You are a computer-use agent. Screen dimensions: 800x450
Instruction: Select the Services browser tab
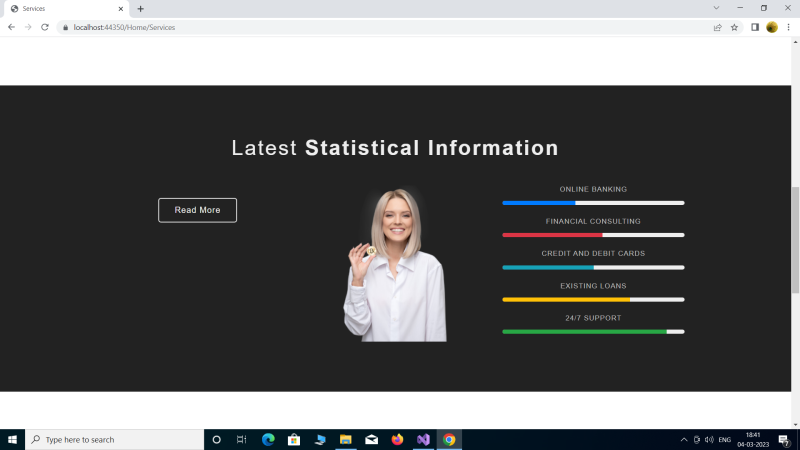tap(60, 9)
